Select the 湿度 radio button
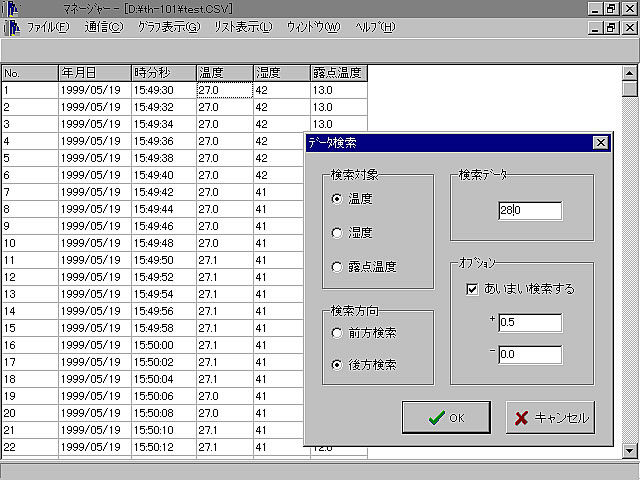 [x=337, y=233]
